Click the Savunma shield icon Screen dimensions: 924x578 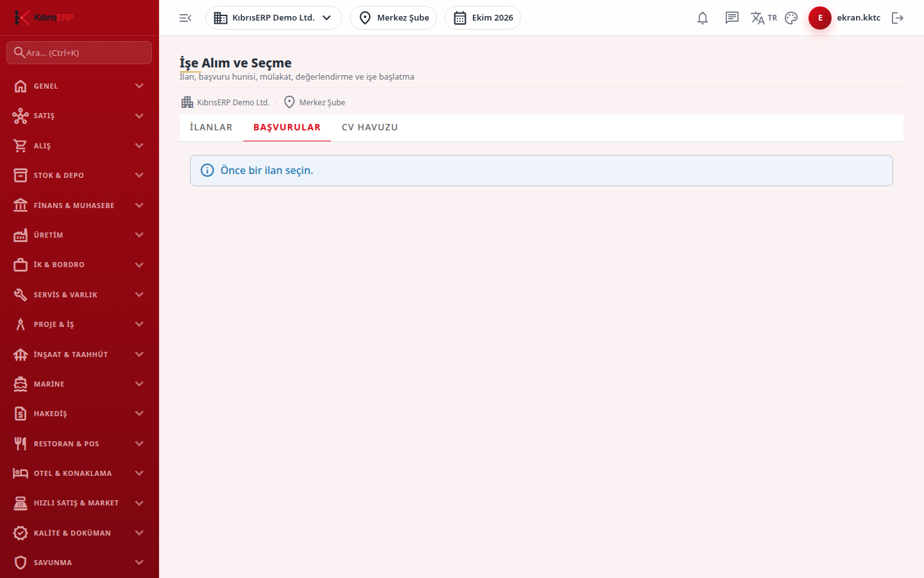[x=21, y=563]
